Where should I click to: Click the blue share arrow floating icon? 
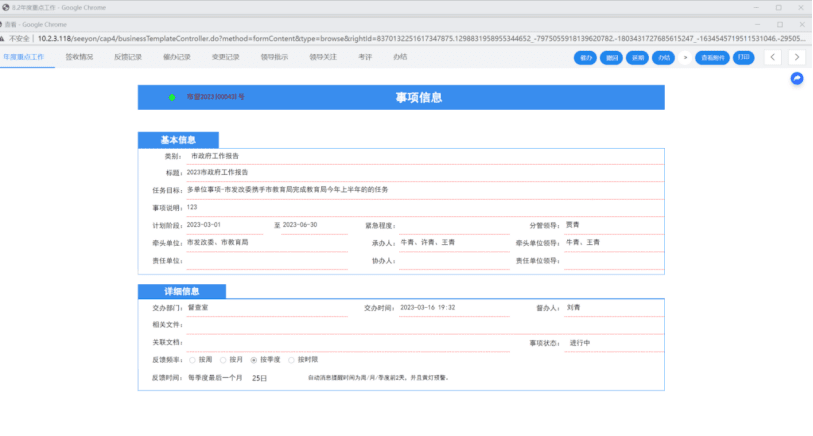[x=797, y=78]
